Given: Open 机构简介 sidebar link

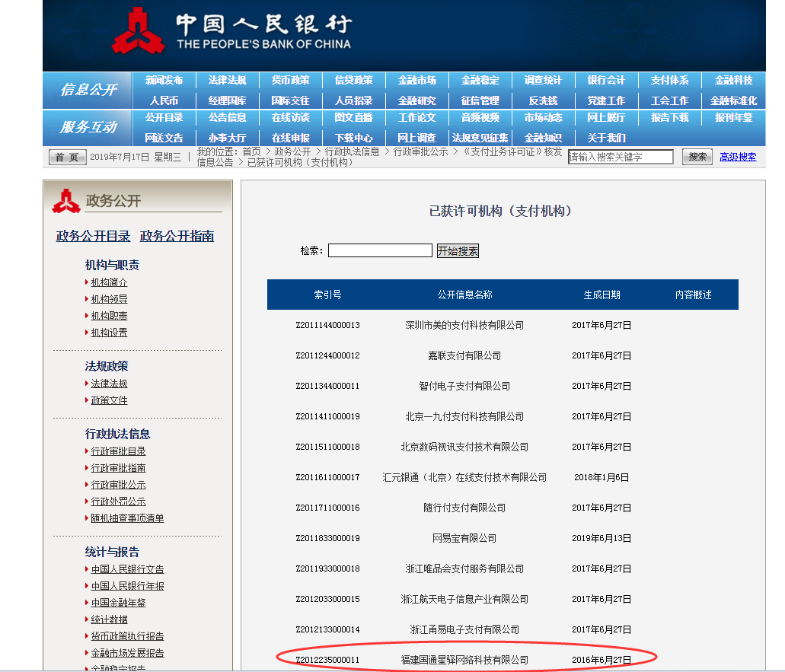Looking at the screenshot, I should (x=109, y=282).
